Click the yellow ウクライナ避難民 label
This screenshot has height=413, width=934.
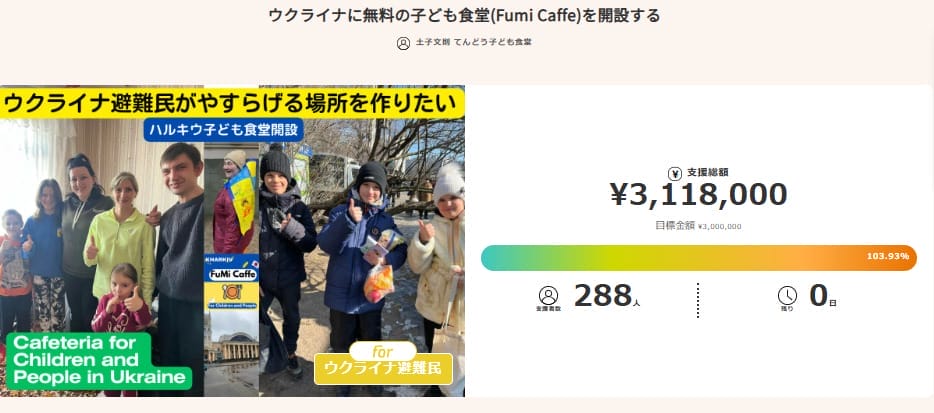(x=381, y=370)
